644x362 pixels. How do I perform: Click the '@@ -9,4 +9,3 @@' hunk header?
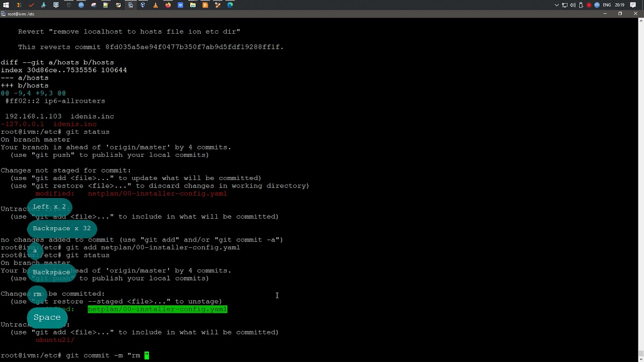pyautogui.click(x=33, y=93)
